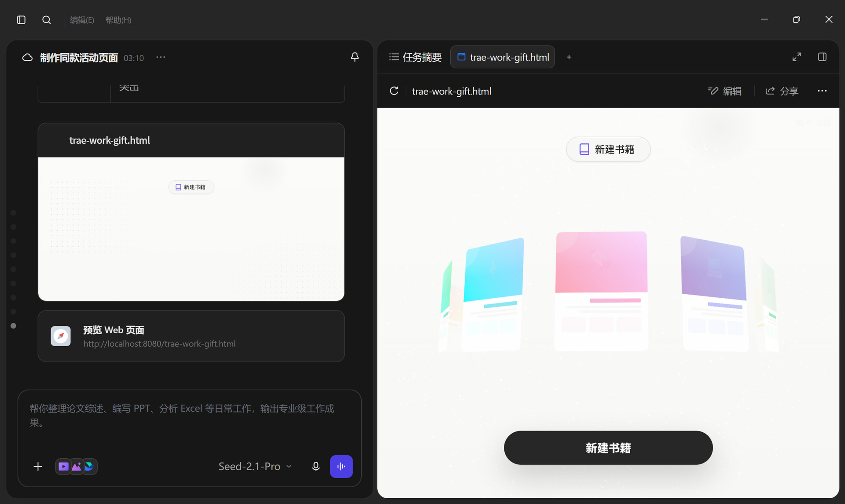The image size is (845, 504).
Task: Expand the preview panel to fullscreen
Action: point(797,57)
